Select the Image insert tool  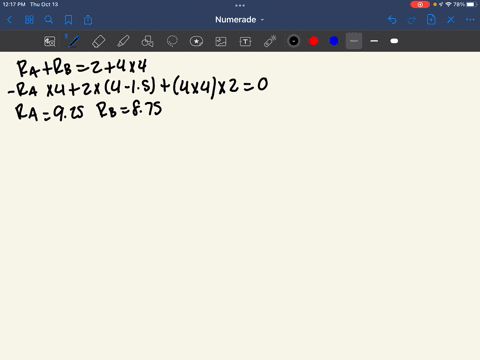(x=221, y=41)
